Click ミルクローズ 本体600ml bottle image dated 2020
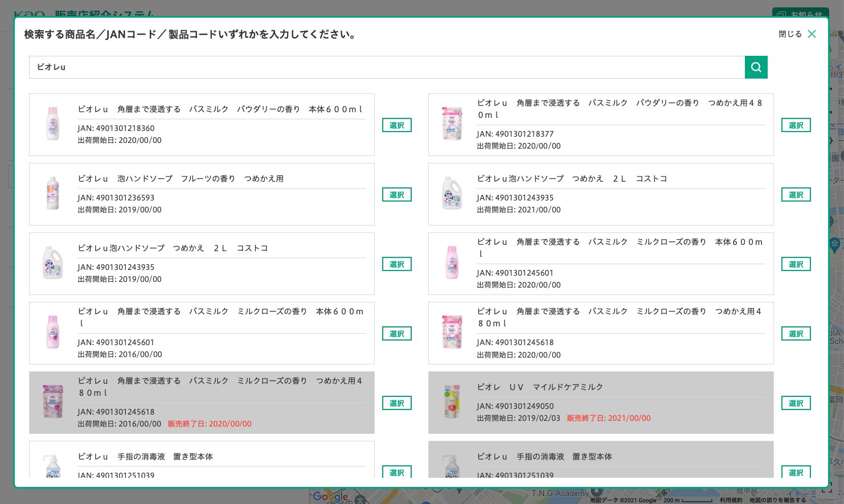Viewport: 844px width, 504px height. tap(452, 262)
